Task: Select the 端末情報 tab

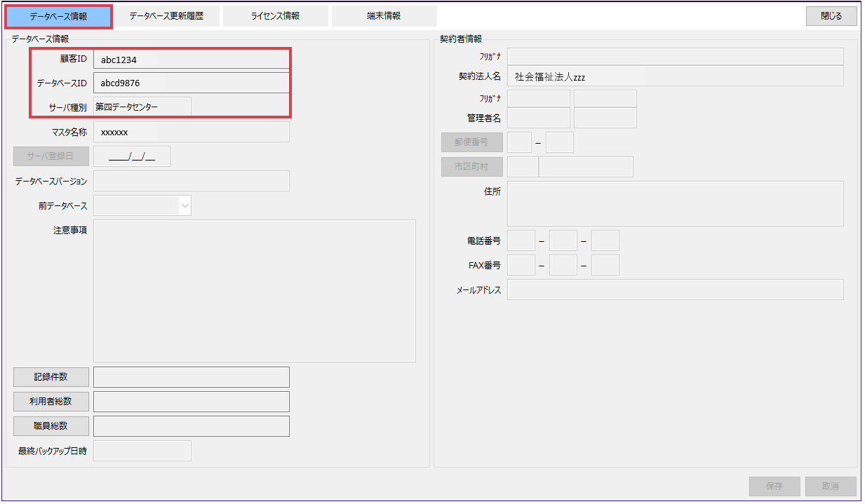Action: (x=384, y=16)
